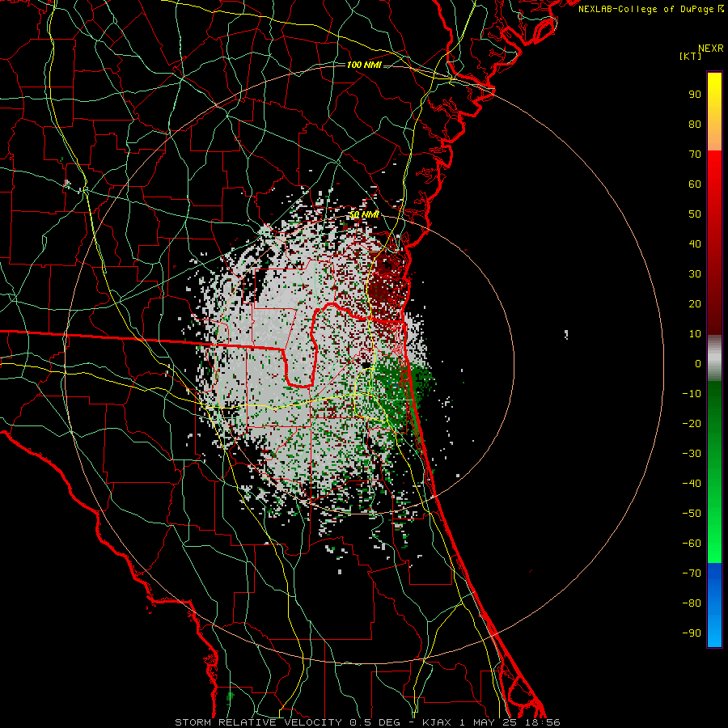Click the -60 value on velocity scale

tap(692, 544)
